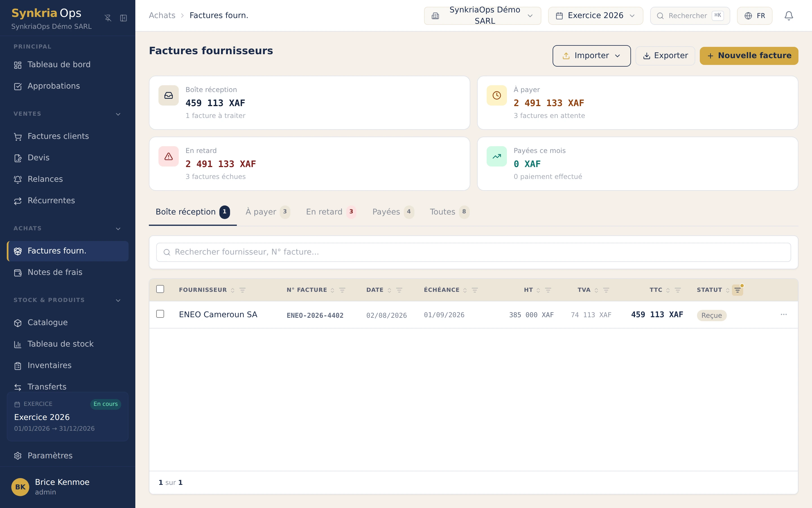Viewport: 812px width, 508px height.
Task: Collapse the VENTES sidebar section
Action: click(x=118, y=114)
